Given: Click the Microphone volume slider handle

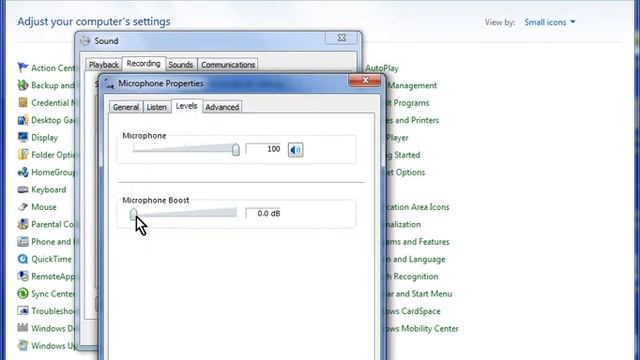Looking at the screenshot, I should [236, 149].
